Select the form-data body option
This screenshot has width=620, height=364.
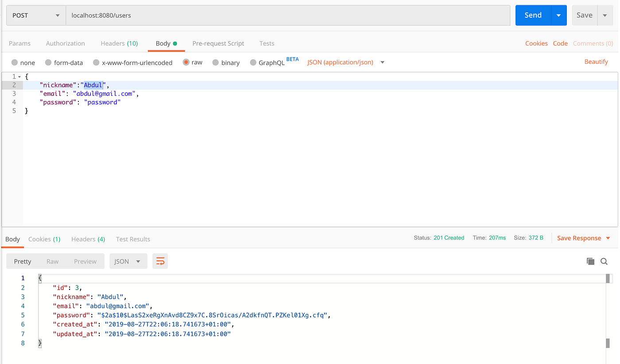click(64, 62)
